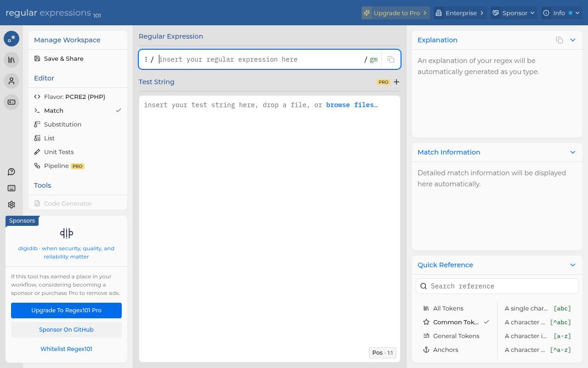Viewport: 588px width, 368px height.
Task: Click Upgrade To Regex101 Pro button
Action: [x=66, y=310]
